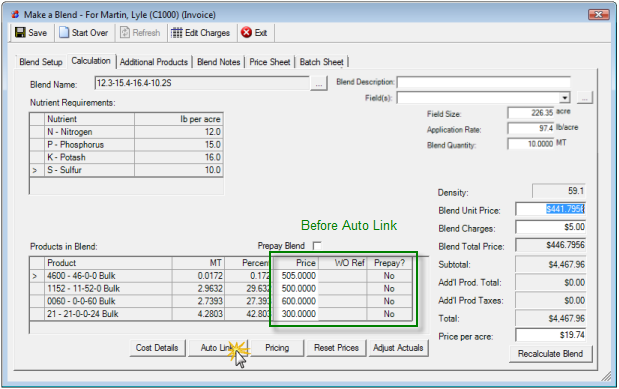Screen dimensions: 619x389
Task: Click the Recalculate Blend button
Action: [x=550, y=354]
